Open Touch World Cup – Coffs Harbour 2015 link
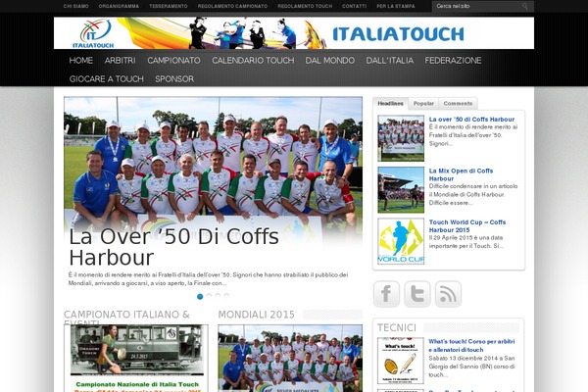The image size is (588, 392). tap(467, 226)
